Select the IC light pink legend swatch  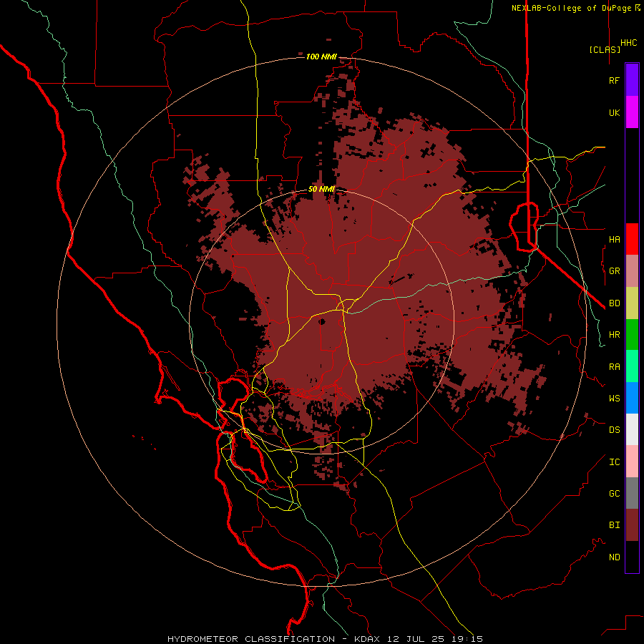point(632,462)
